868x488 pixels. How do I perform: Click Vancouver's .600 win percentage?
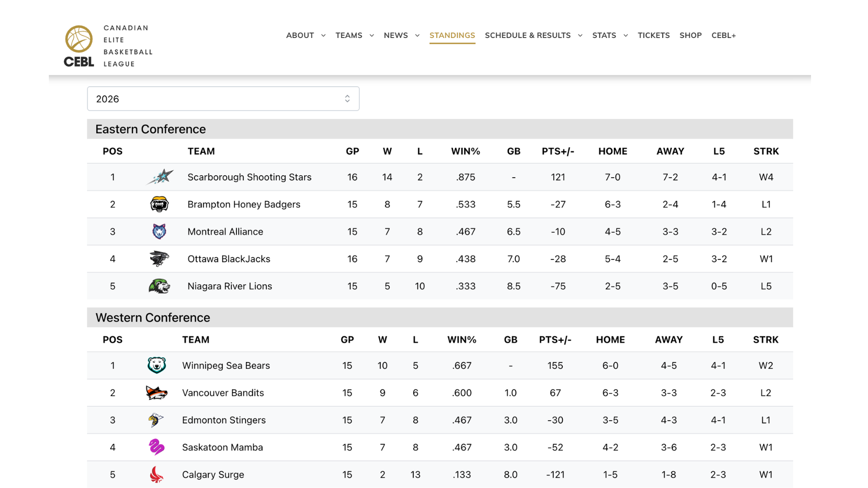click(462, 393)
